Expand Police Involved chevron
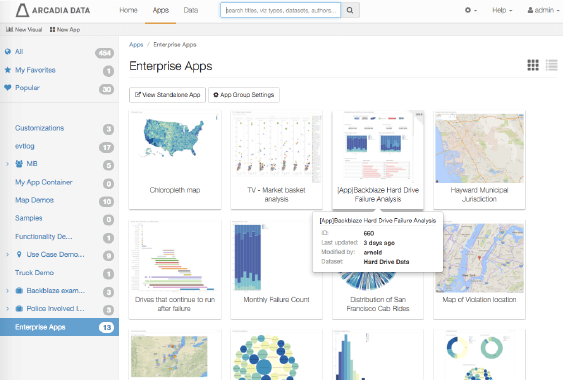This screenshot has height=380, width=564. 7,308
